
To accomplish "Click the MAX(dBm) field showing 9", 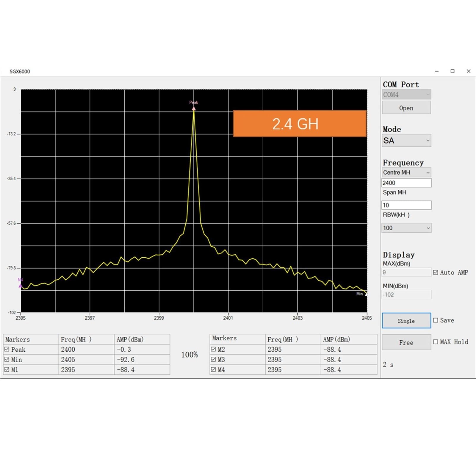I will pyautogui.click(x=406, y=272).
